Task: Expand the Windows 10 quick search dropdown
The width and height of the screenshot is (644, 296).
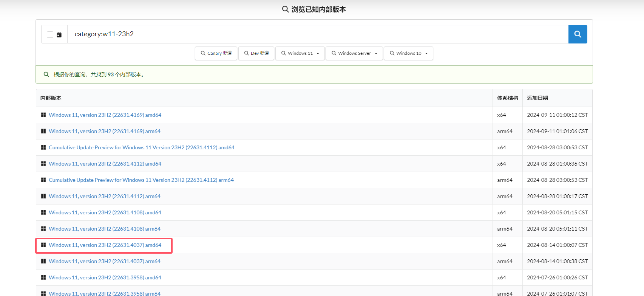Action: [x=408, y=53]
